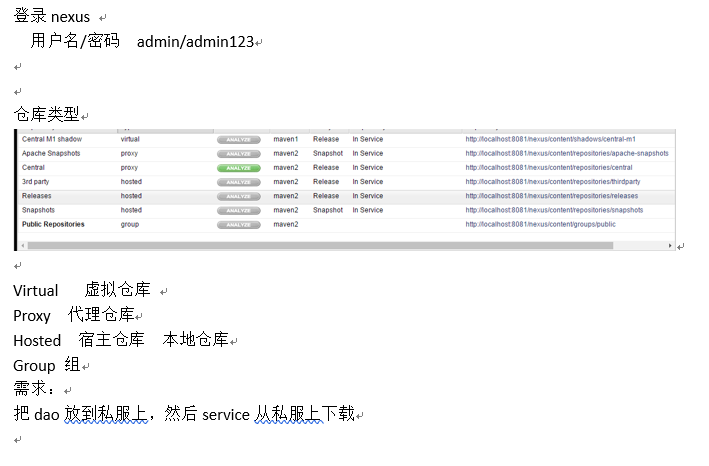
Task: Open the groups/public URL link
Action: coord(540,224)
